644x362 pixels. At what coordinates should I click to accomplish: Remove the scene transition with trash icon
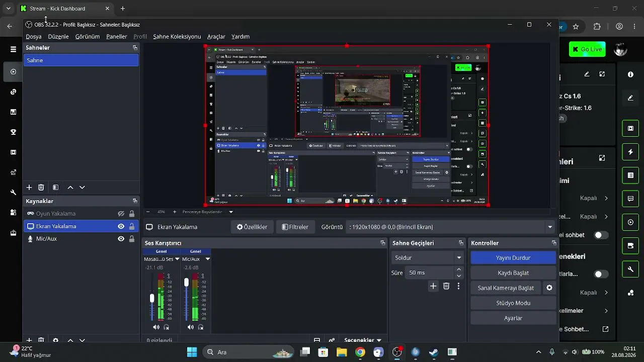(446, 286)
